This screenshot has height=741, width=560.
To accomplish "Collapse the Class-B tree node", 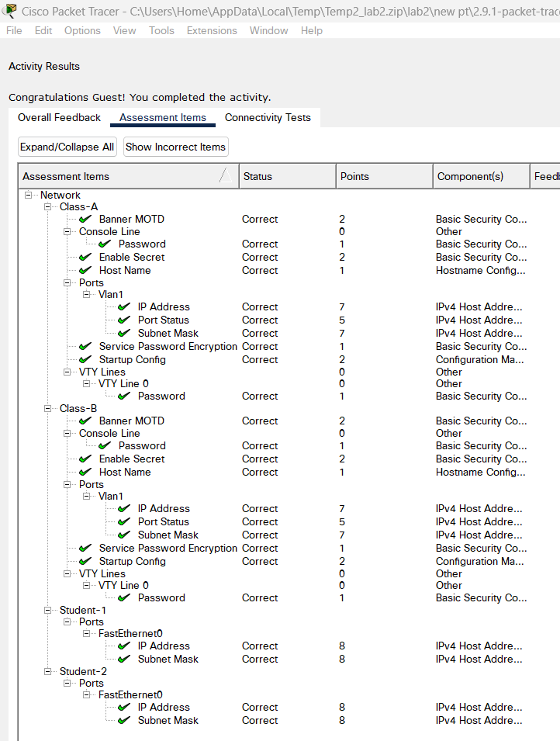I will 48,408.
